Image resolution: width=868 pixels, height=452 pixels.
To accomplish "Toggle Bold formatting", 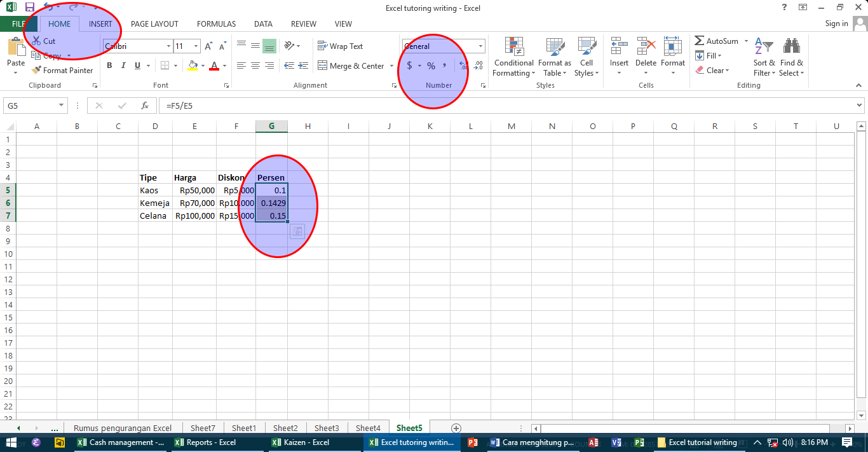I will coord(109,65).
